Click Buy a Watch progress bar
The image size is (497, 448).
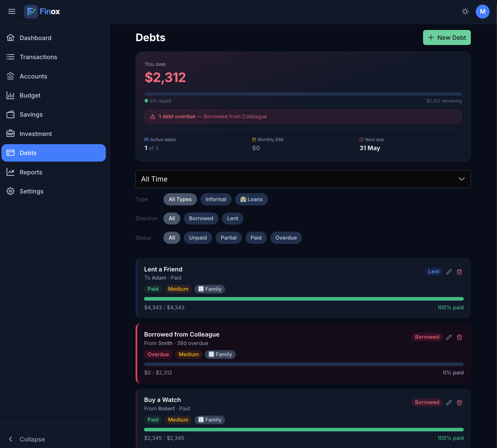click(304, 430)
